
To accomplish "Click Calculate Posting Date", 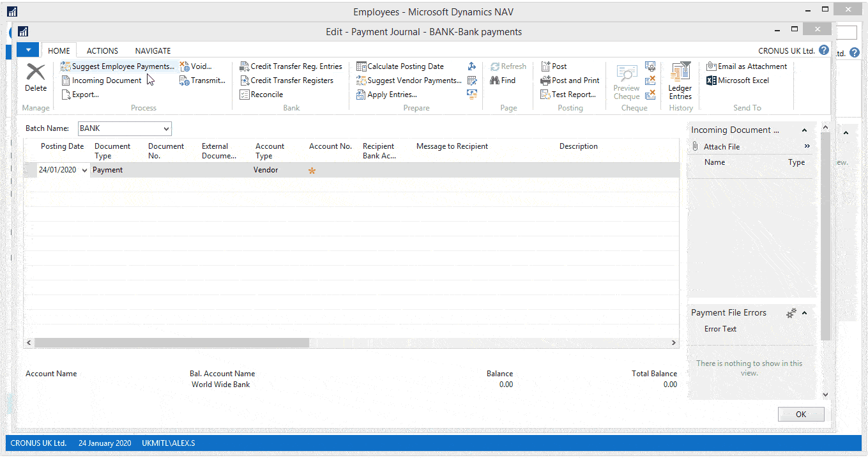I will 405,66.
